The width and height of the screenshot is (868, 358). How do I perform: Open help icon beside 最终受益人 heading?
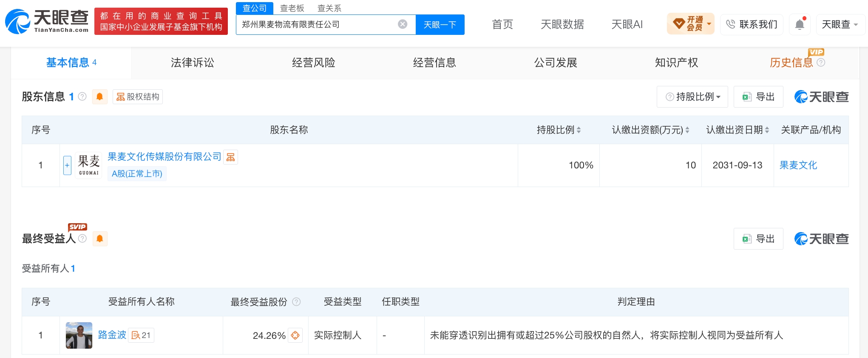[82, 239]
